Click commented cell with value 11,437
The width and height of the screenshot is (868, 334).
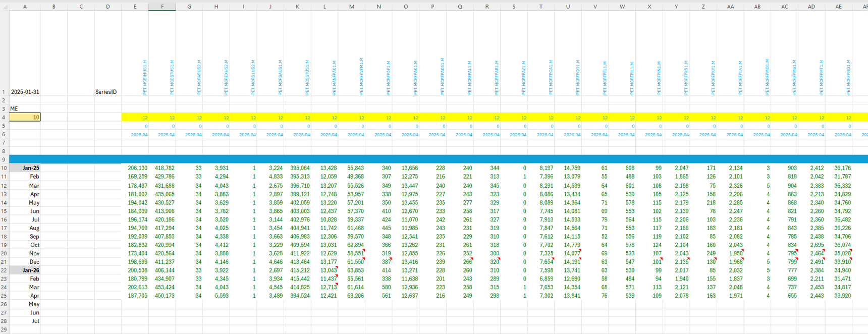coord(324,279)
